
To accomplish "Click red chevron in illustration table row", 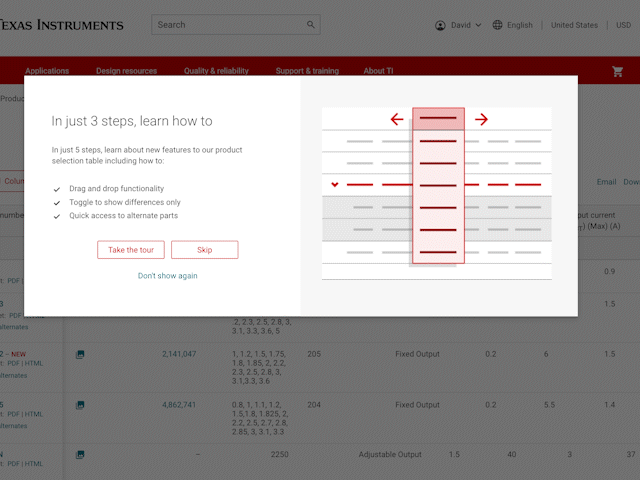I will [335, 184].
